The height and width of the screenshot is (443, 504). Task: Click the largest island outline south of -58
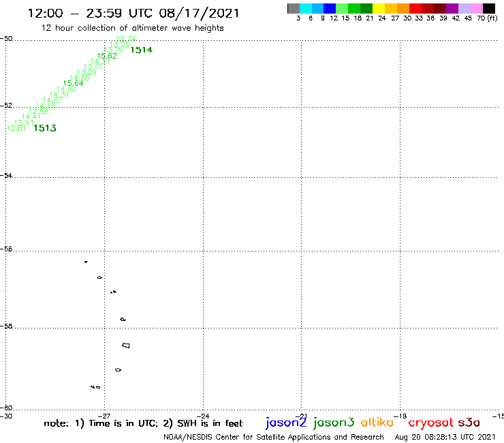pyautogui.click(x=126, y=346)
